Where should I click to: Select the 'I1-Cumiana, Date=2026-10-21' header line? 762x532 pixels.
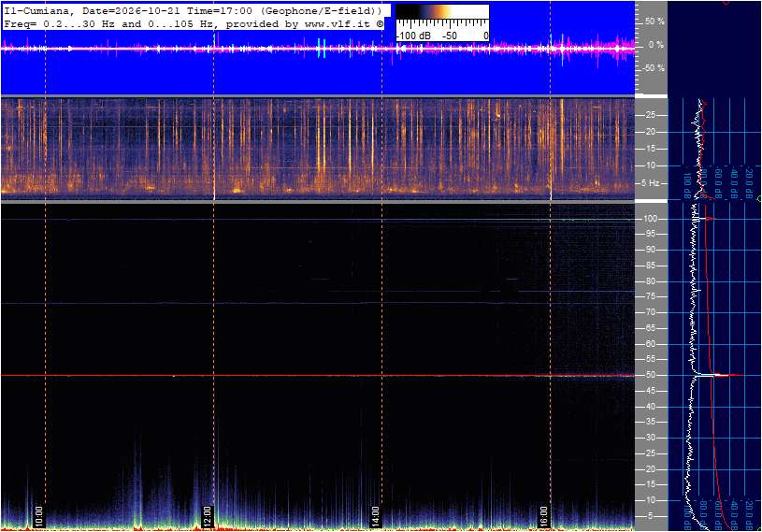point(194,10)
